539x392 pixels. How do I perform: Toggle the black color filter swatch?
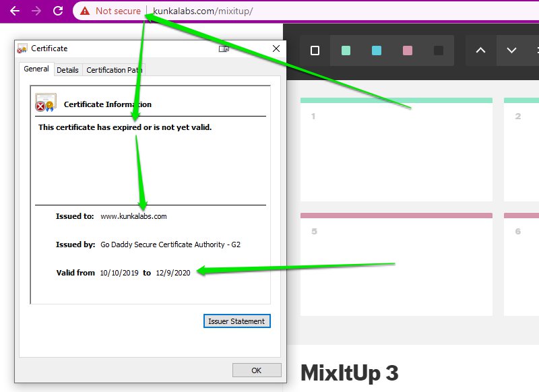439,51
